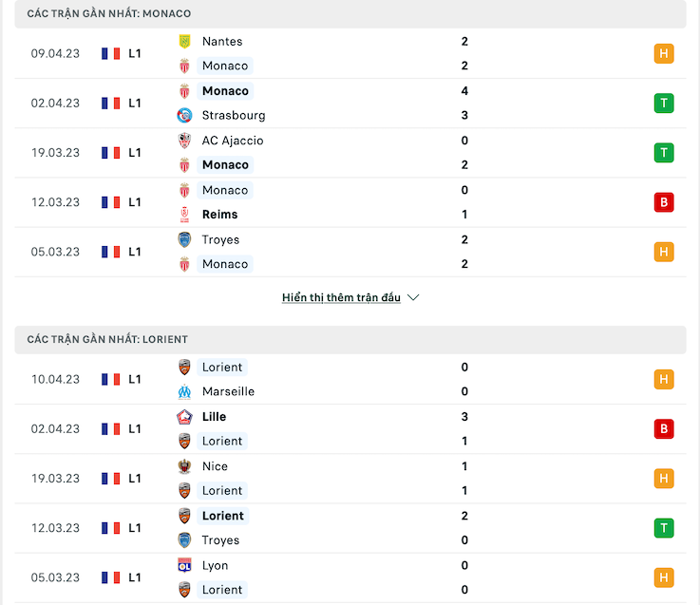Open the Troyes team name in the Lorient list
Image resolution: width=700 pixels, height=605 pixels.
coord(220,540)
